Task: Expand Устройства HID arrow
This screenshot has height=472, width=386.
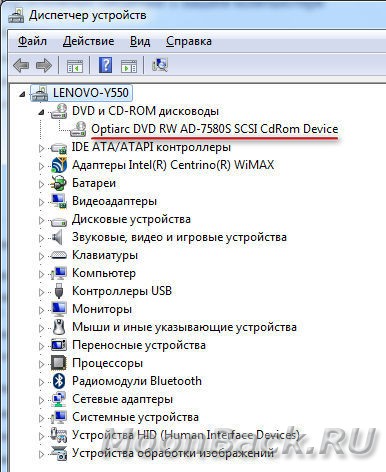Action: coord(41,436)
